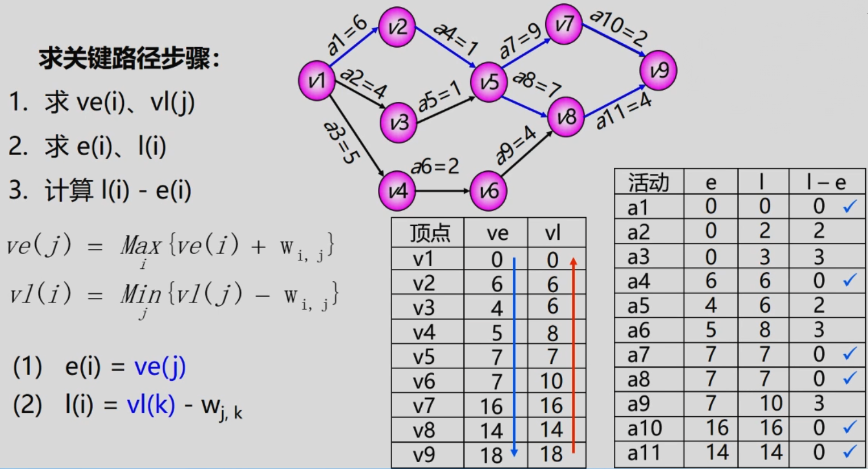Image resolution: width=868 pixels, height=469 pixels.
Task: Select graph node v8
Action: (566, 118)
